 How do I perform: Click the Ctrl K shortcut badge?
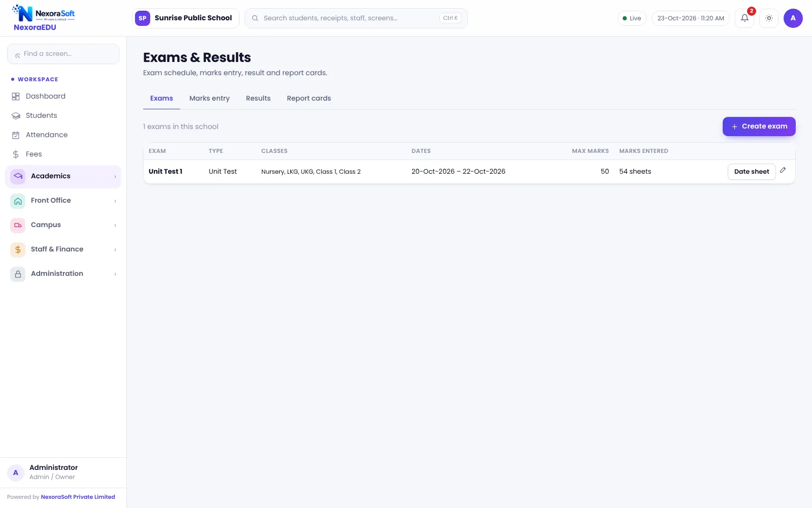tap(451, 18)
